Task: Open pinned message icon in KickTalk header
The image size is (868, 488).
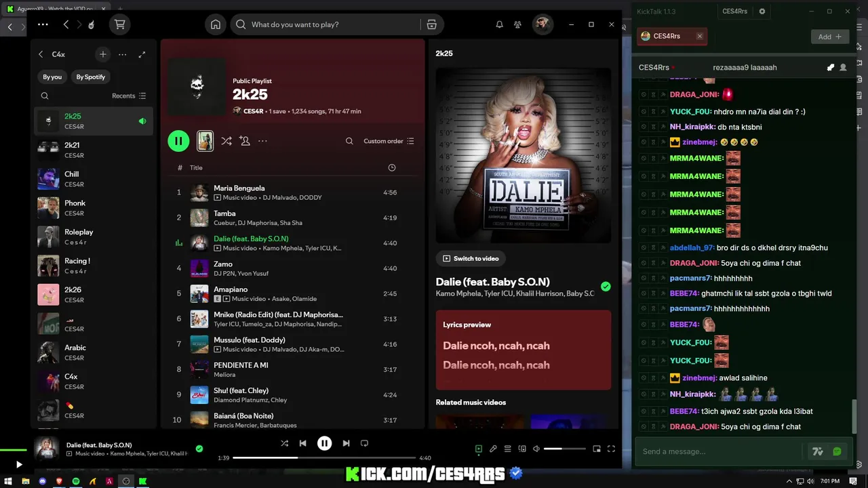Action: tap(830, 68)
